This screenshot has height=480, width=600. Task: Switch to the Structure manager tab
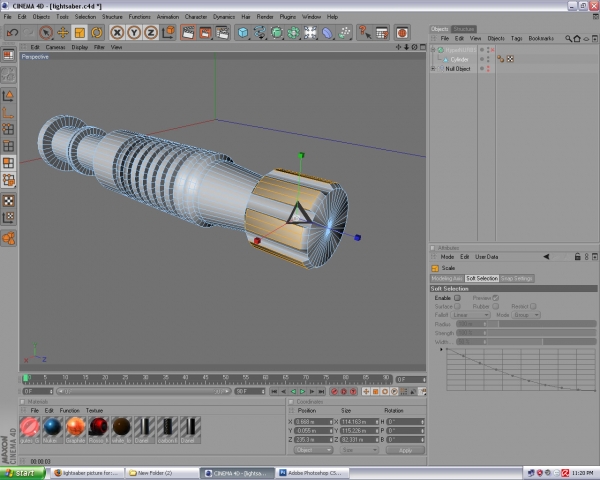(464, 29)
